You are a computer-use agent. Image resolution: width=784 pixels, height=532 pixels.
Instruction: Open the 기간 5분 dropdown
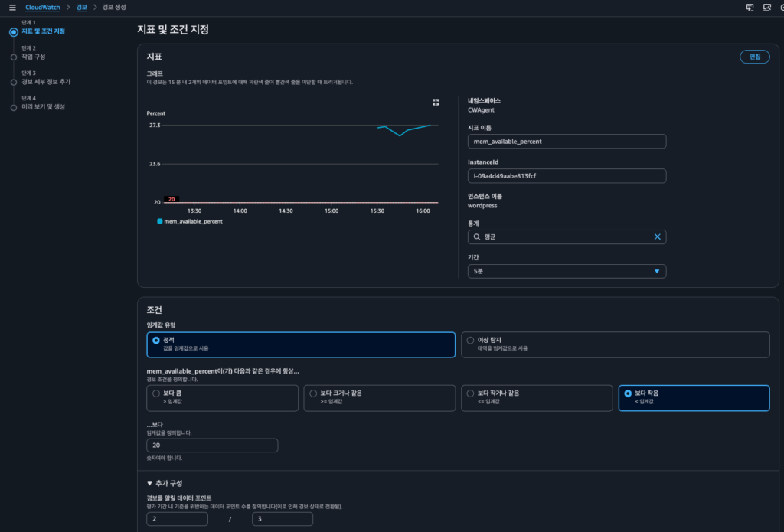567,271
